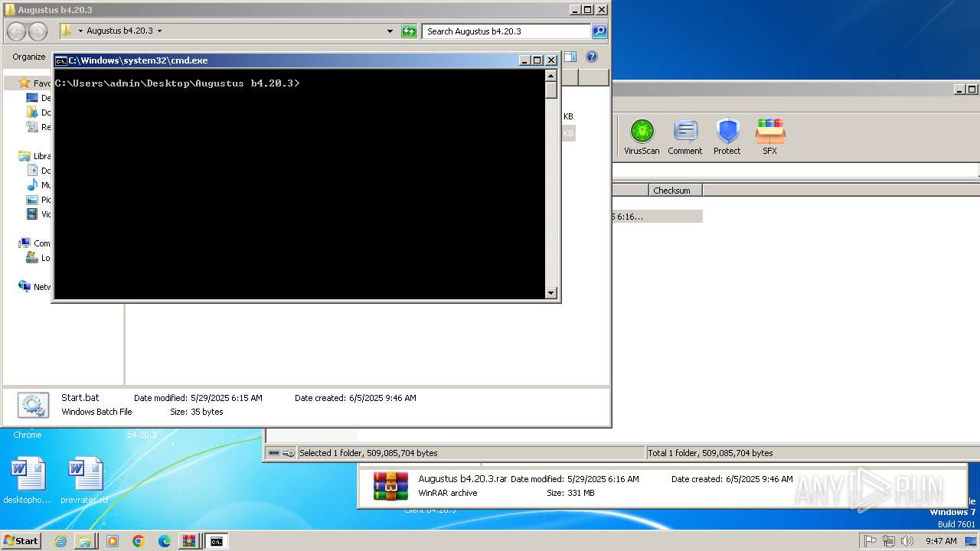The width and height of the screenshot is (980, 551).
Task: Click the Comment icon in WinRAR
Action: click(684, 137)
